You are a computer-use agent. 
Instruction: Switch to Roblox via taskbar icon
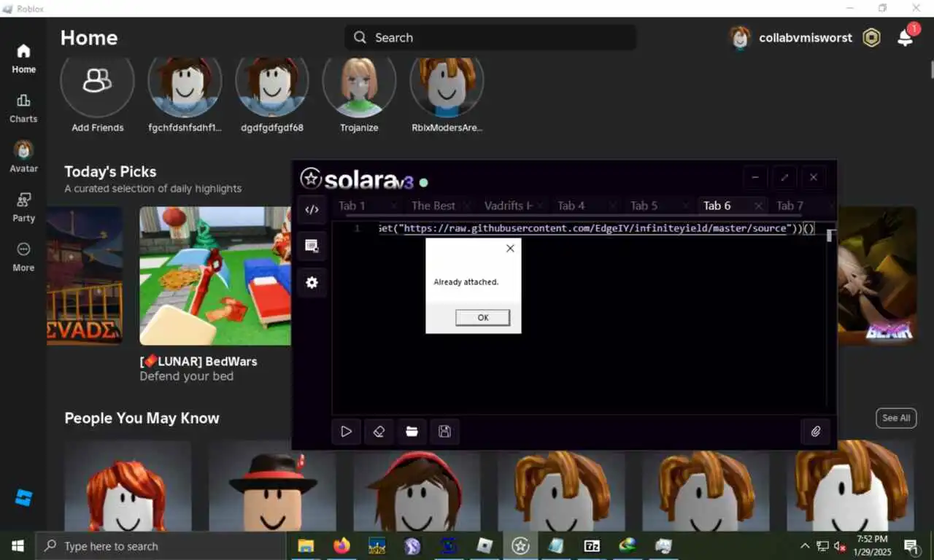(x=485, y=545)
